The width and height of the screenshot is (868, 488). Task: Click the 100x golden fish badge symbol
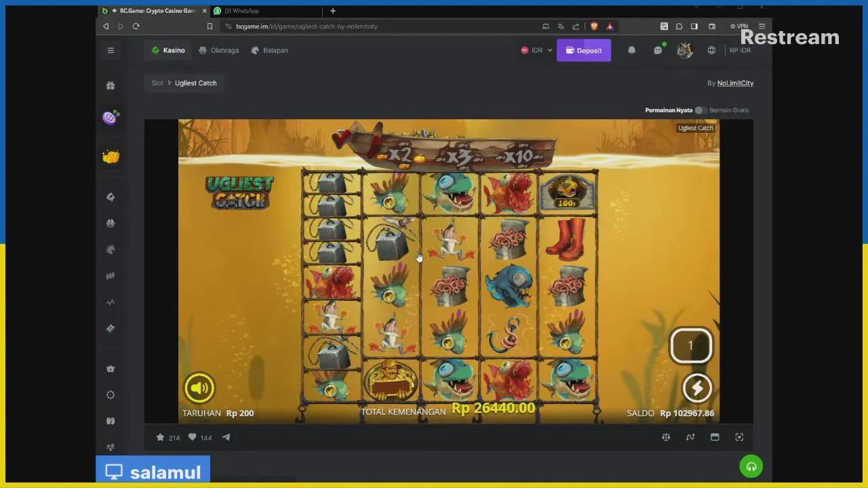567,192
